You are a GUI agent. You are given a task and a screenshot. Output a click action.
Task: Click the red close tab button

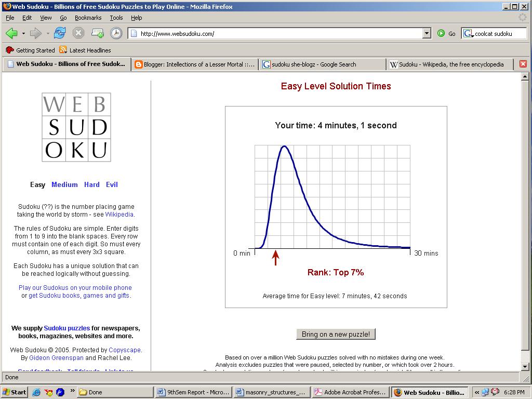(x=523, y=64)
